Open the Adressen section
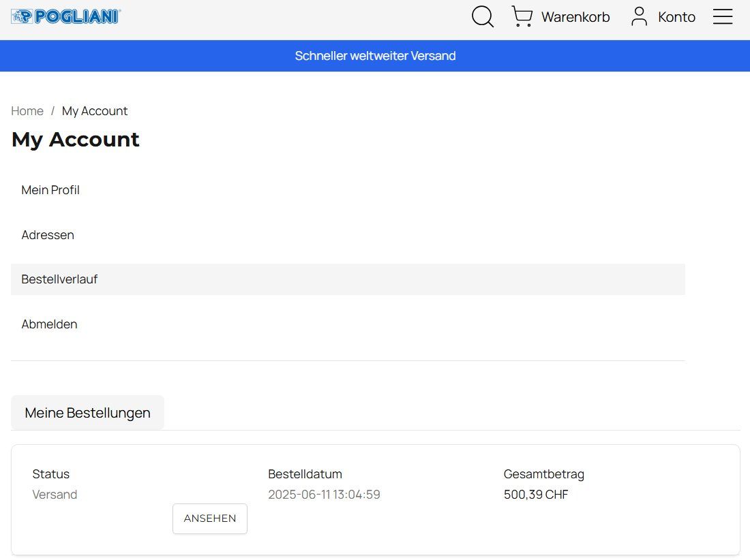 48,235
